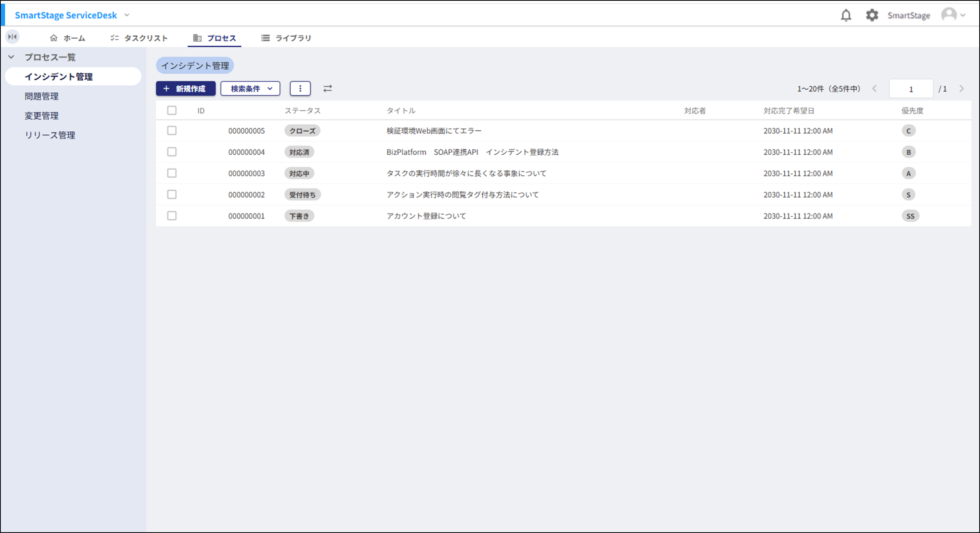Viewport: 980px width, 533px height.
Task: Switch to the タスクリスト tab
Action: coord(139,38)
